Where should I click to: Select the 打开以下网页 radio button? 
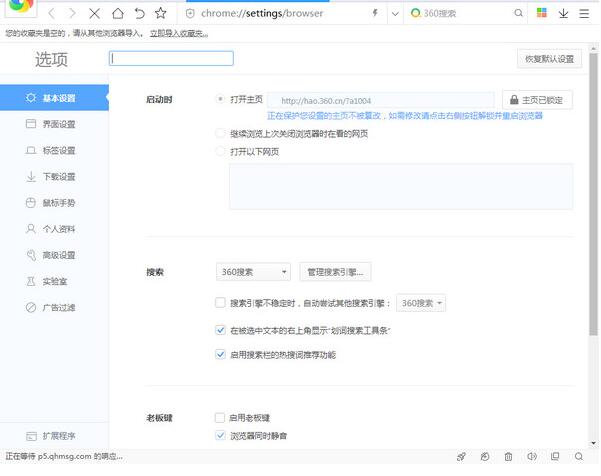[221, 152]
